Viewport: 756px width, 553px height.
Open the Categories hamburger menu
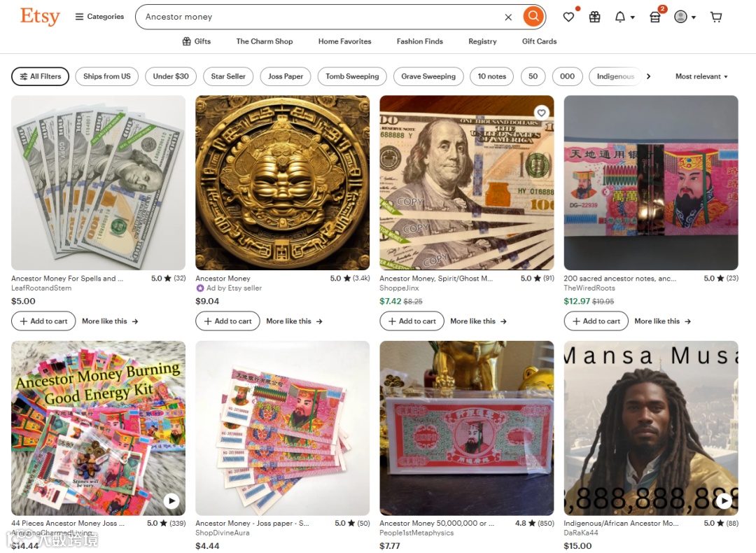100,16
